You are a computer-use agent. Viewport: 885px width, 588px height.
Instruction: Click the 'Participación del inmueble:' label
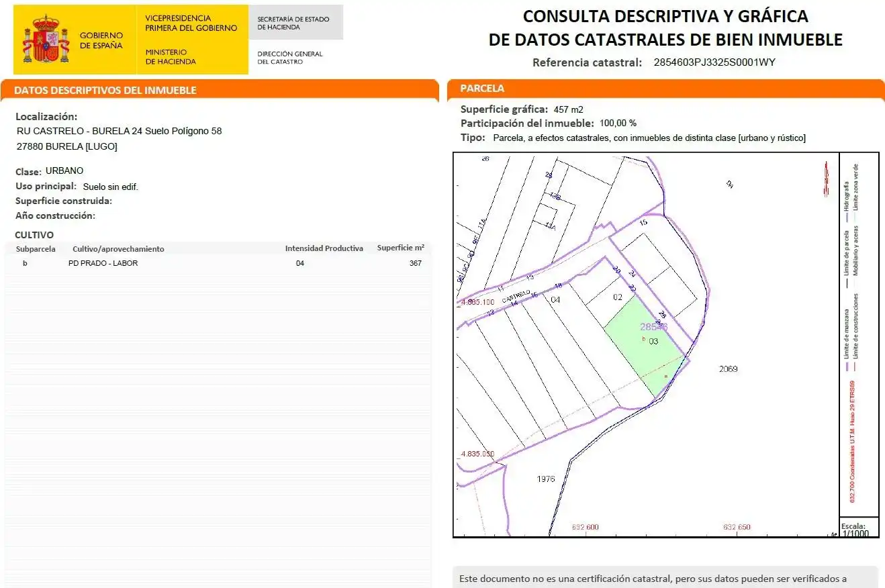528,124
